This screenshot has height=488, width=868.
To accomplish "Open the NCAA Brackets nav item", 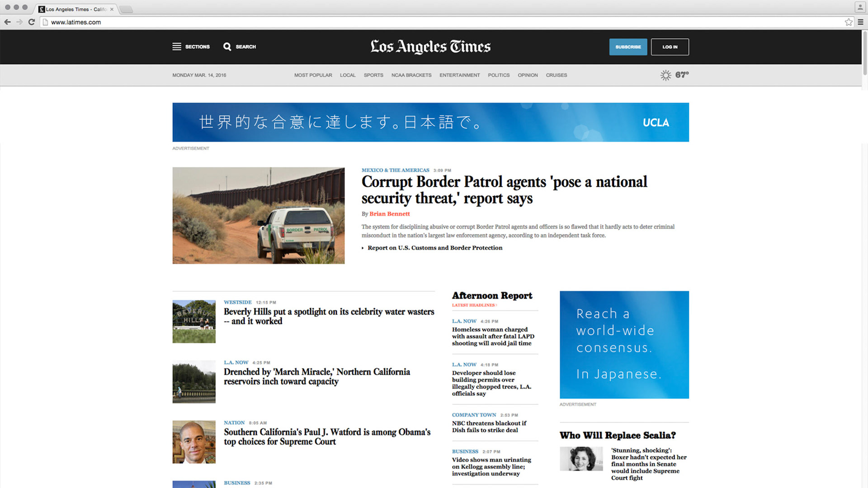I will point(411,75).
